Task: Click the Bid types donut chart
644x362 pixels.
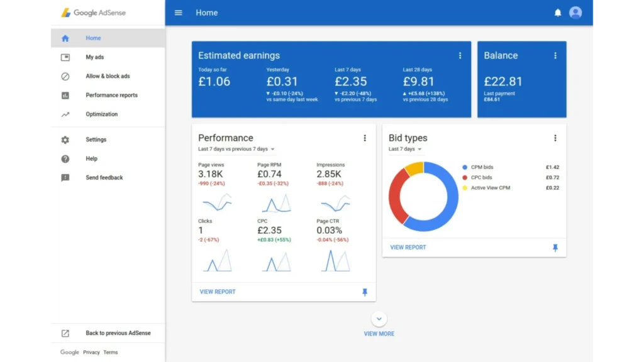Action: [423, 197]
